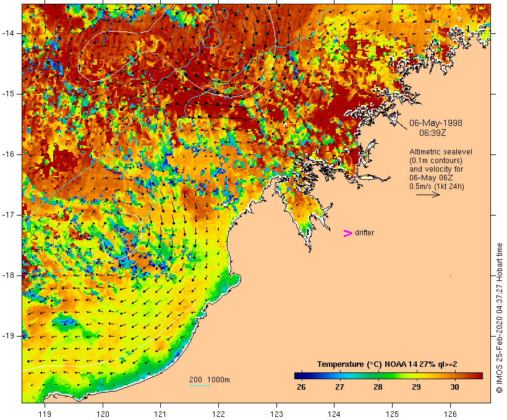The height and width of the screenshot is (420, 507).
Task: Click the longitude axis label 120
Action: 103,414
